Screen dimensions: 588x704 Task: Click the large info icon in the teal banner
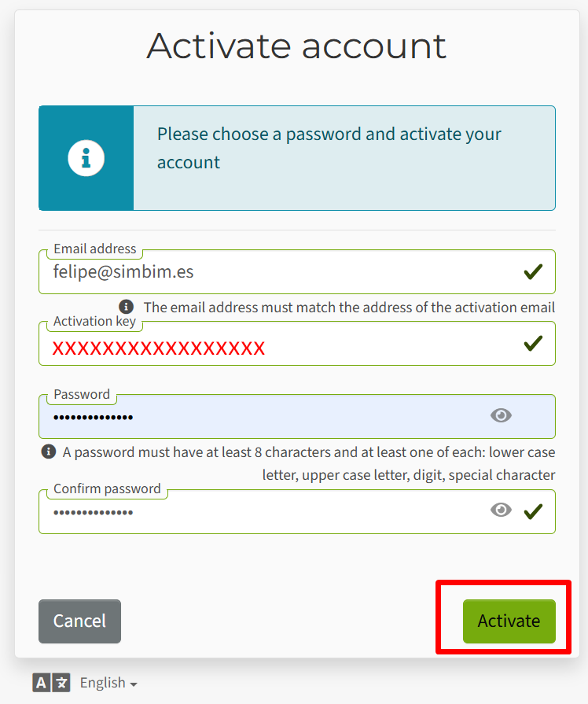pos(86,158)
